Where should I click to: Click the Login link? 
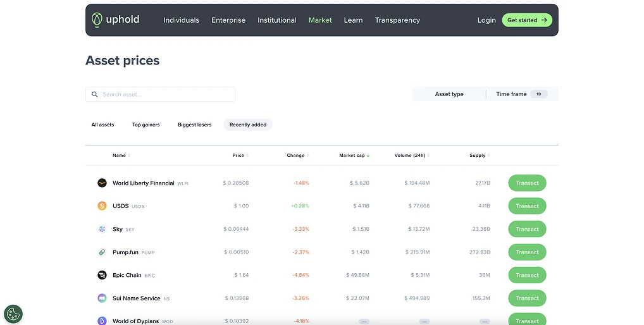pos(486,20)
